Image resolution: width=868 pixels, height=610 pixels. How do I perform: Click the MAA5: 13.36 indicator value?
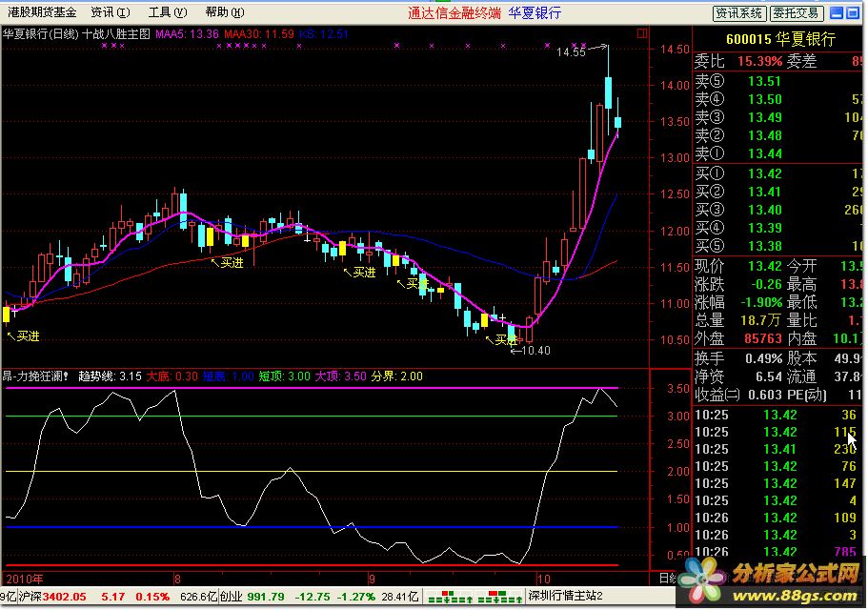pos(187,33)
